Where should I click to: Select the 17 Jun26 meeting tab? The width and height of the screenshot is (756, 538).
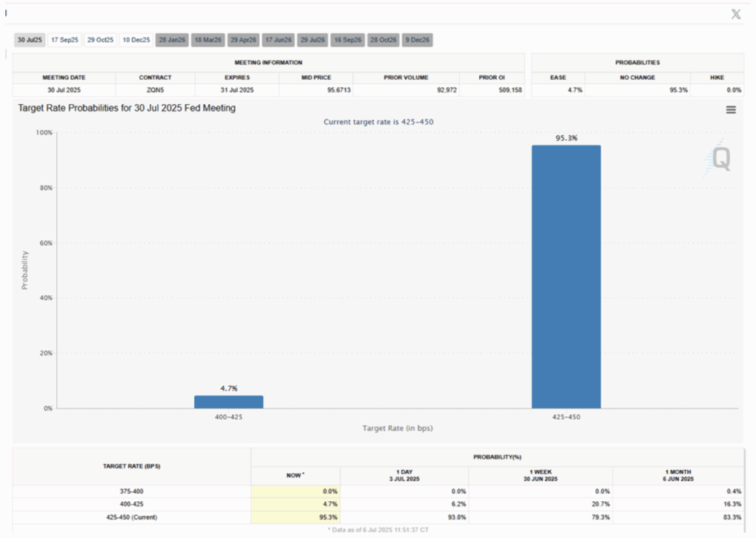(278, 40)
